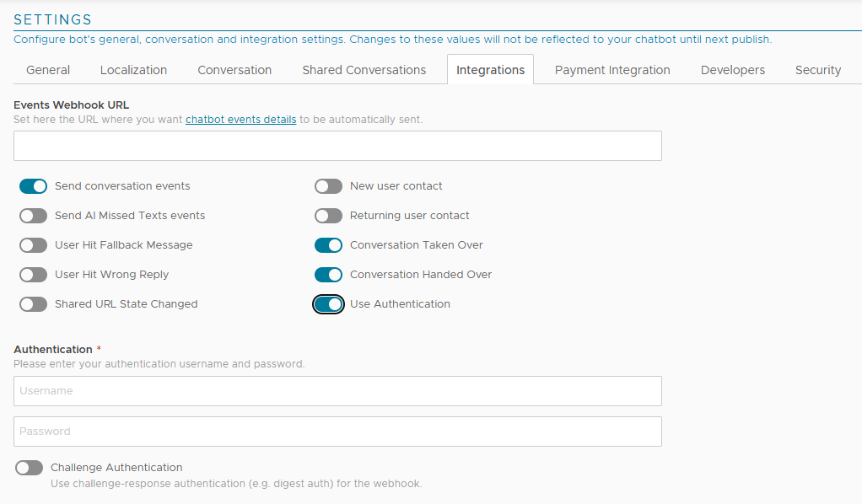Select the Payment Integration tab
The height and width of the screenshot is (504, 862).
[x=612, y=70]
